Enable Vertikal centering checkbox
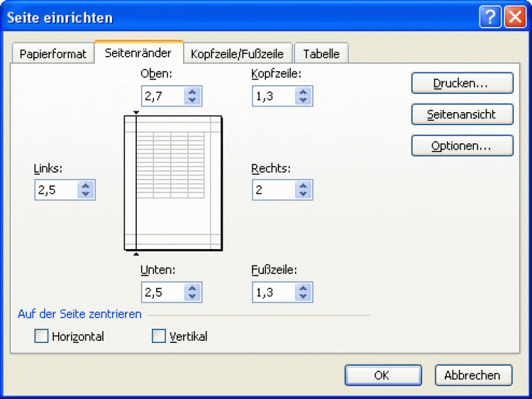This screenshot has width=532, height=399. (x=159, y=337)
